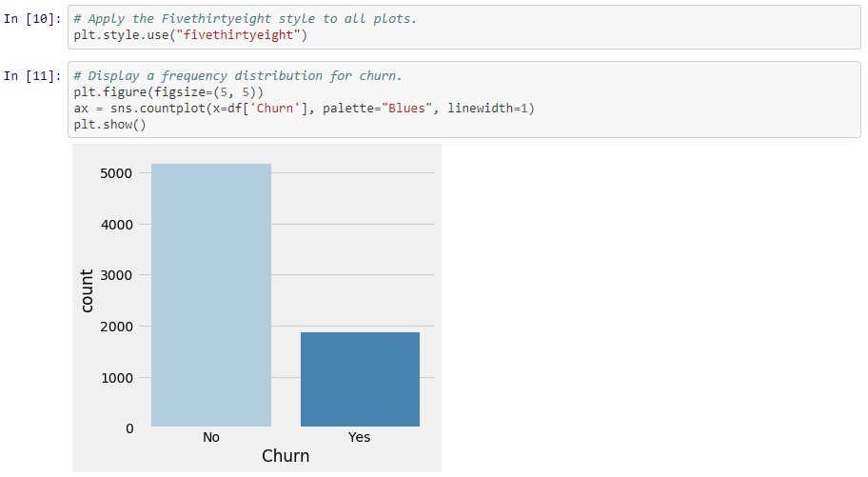Screen dimensions: 868x477
Task: Click the "No" tick label below the bar
Action: coord(211,437)
